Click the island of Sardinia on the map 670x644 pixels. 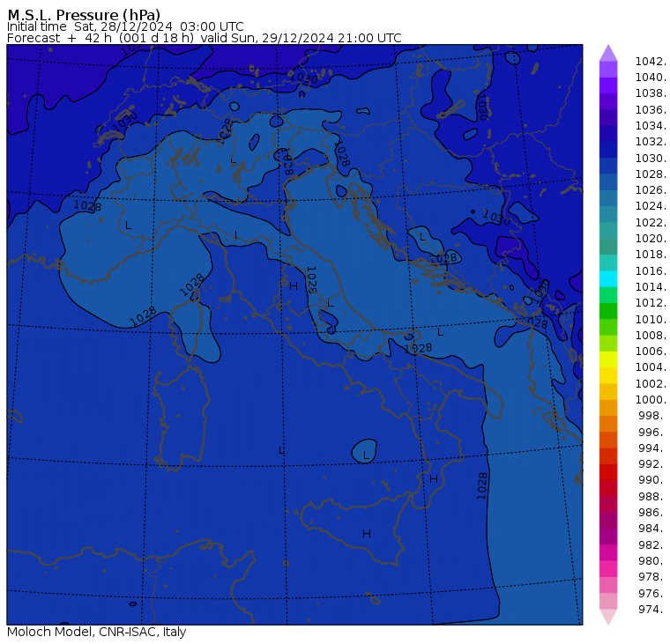pyautogui.click(x=182, y=417)
